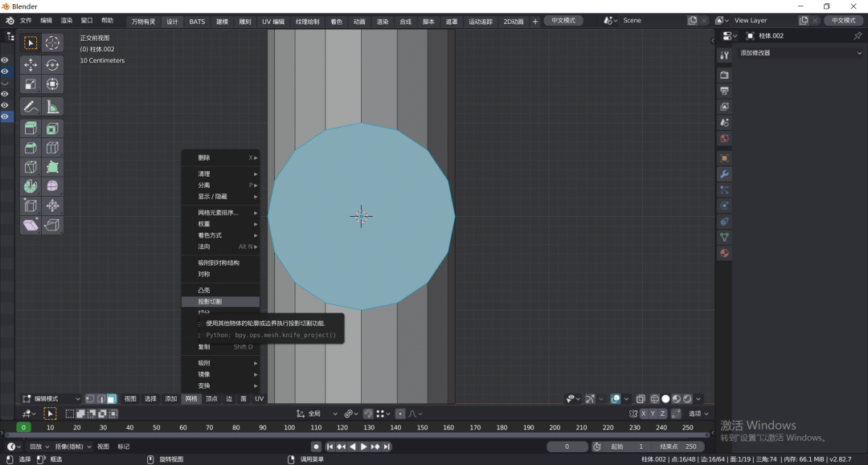868x465 pixels.
Task: Activate the Extrude Region tool
Action: pyautogui.click(x=31, y=128)
